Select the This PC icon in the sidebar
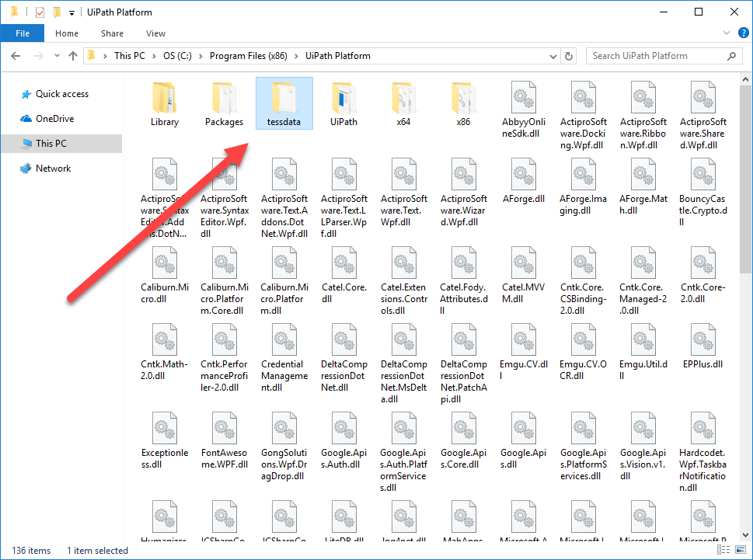This screenshot has height=560, width=753. pos(26,143)
